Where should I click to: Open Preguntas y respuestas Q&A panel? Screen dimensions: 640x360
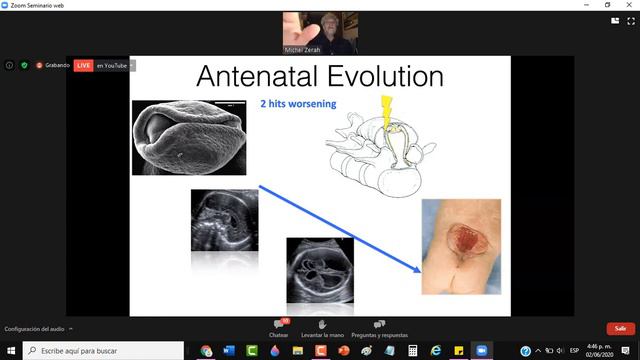(379, 329)
